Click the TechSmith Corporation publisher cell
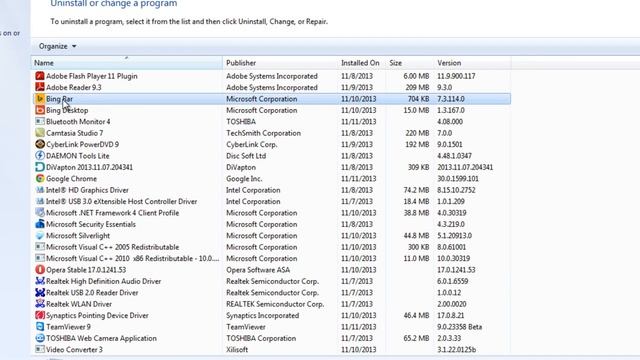The image size is (640, 360). click(x=263, y=133)
